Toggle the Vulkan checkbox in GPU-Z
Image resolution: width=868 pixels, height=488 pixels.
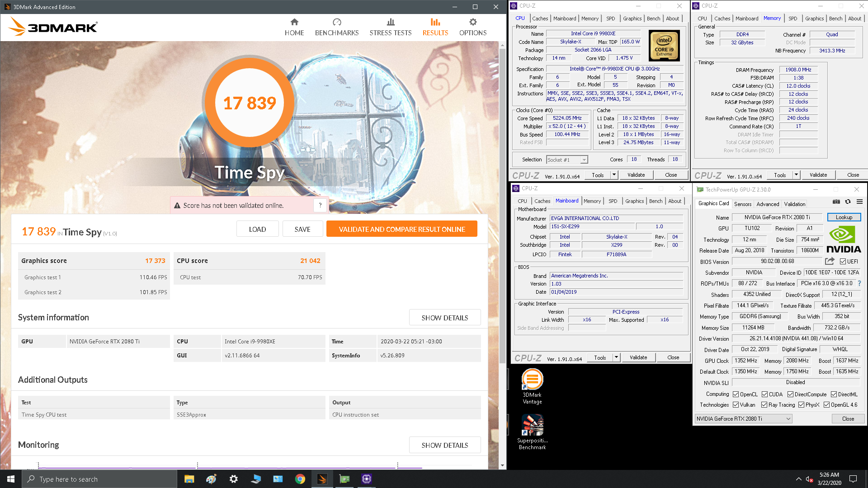(x=736, y=405)
